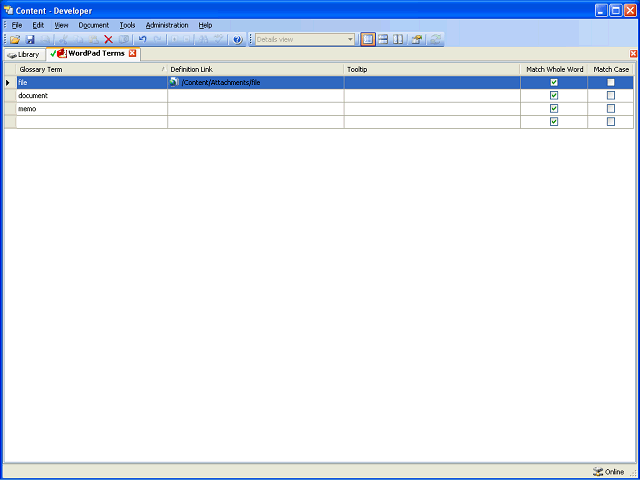This screenshot has height=480, width=640.
Task: Click the red X Delete toolbar icon
Action: [x=108, y=40]
